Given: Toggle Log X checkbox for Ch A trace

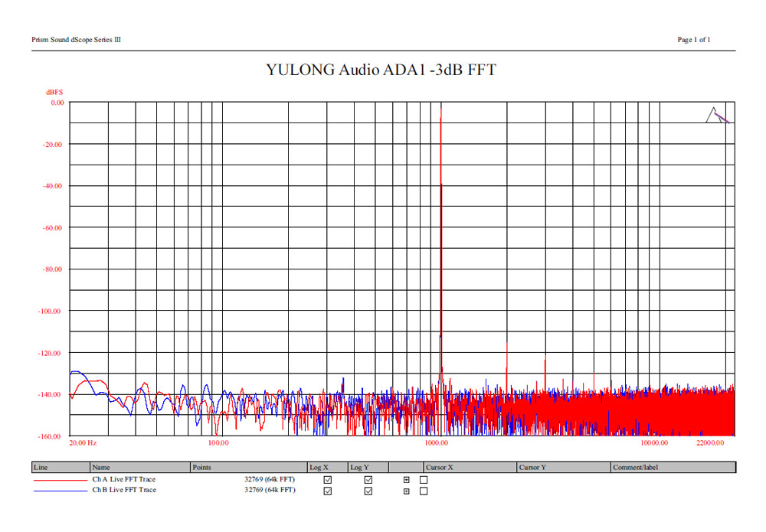Looking at the screenshot, I should [x=328, y=480].
